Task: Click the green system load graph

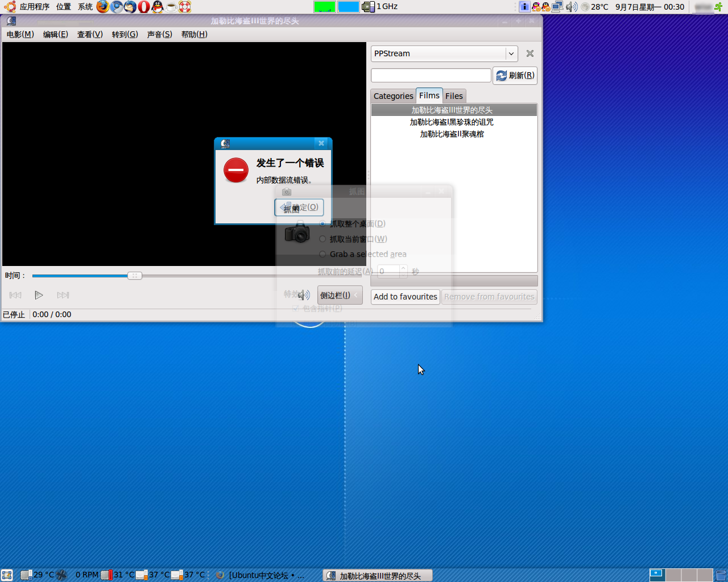Action: 325,7
